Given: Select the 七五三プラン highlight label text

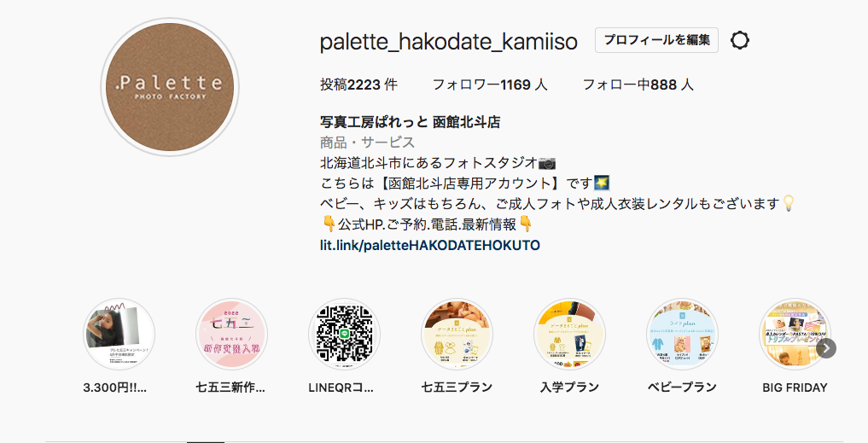Looking at the screenshot, I should (457, 388).
